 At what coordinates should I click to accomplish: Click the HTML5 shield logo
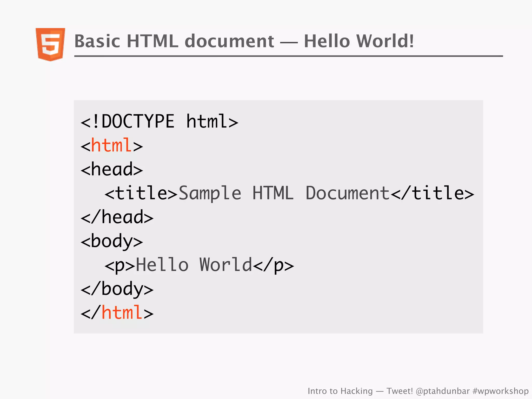pyautogui.click(x=50, y=44)
